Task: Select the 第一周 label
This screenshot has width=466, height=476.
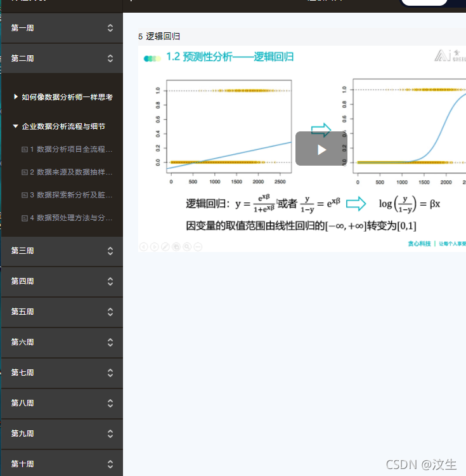Action: [22, 28]
